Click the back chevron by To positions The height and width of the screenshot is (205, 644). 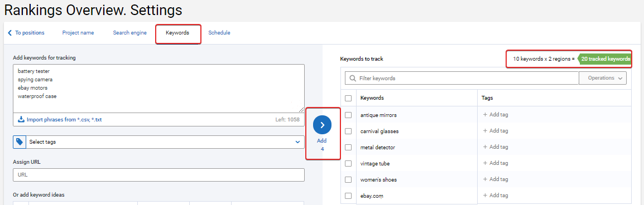point(10,33)
